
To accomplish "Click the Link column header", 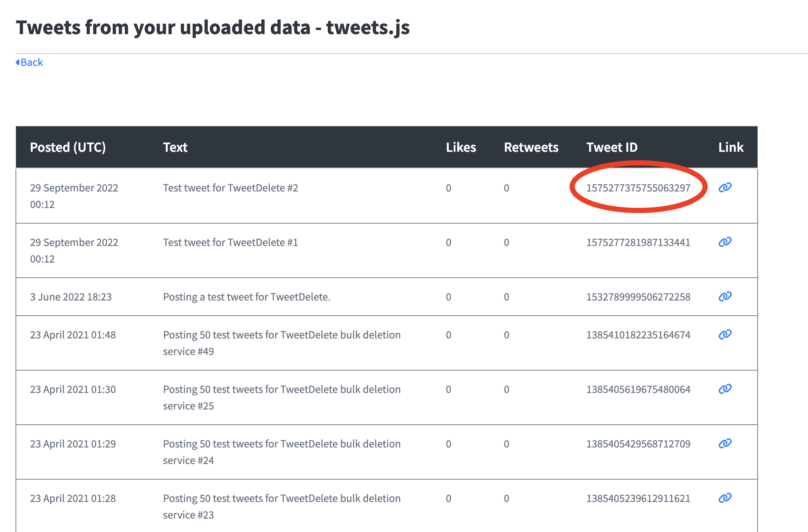I will click(731, 147).
